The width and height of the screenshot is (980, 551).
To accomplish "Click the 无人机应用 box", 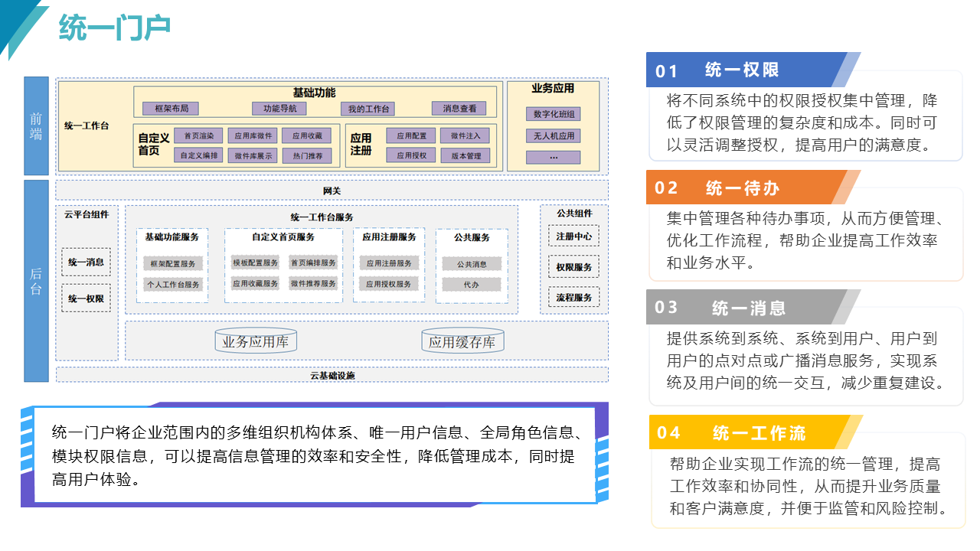I will tap(554, 135).
